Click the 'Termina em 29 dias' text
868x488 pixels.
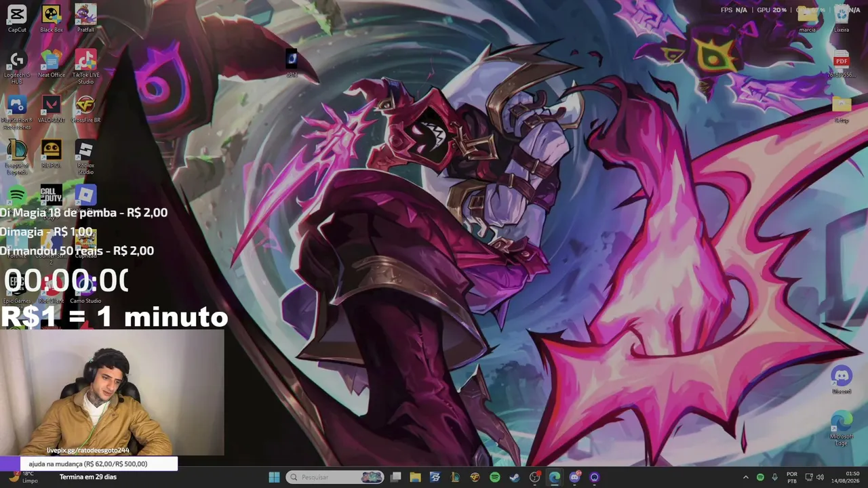[88, 477]
